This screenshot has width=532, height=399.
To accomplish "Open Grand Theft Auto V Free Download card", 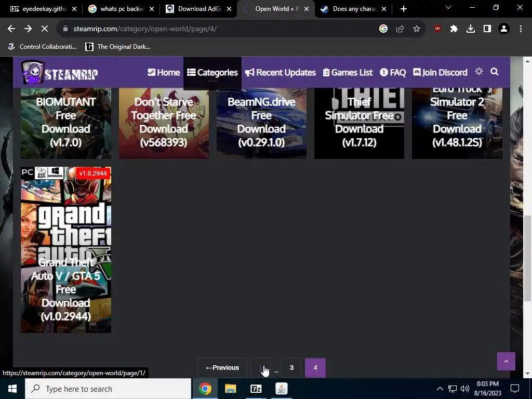I will click(x=66, y=250).
